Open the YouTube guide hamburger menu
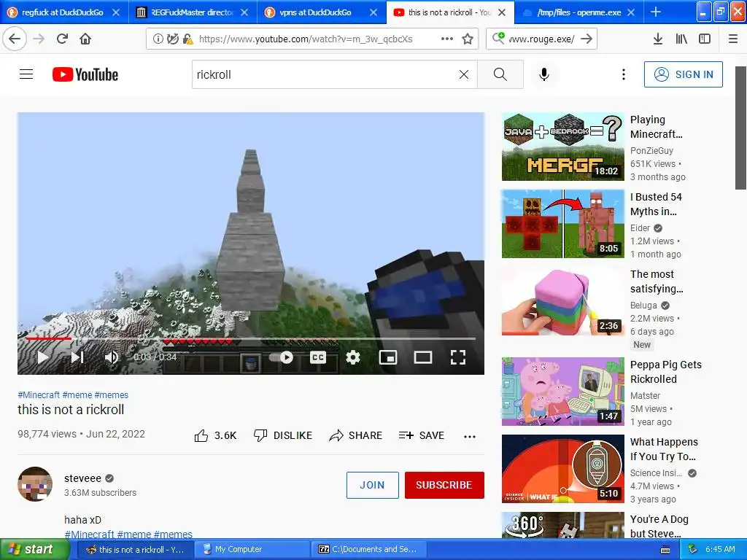The width and height of the screenshot is (747, 560). click(x=26, y=74)
